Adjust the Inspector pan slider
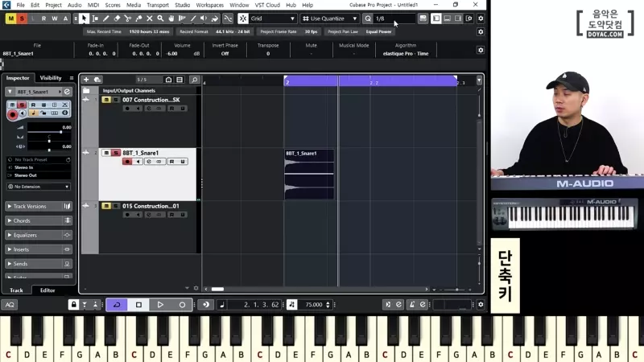Viewport: 644px width, 362px height. (x=49, y=142)
